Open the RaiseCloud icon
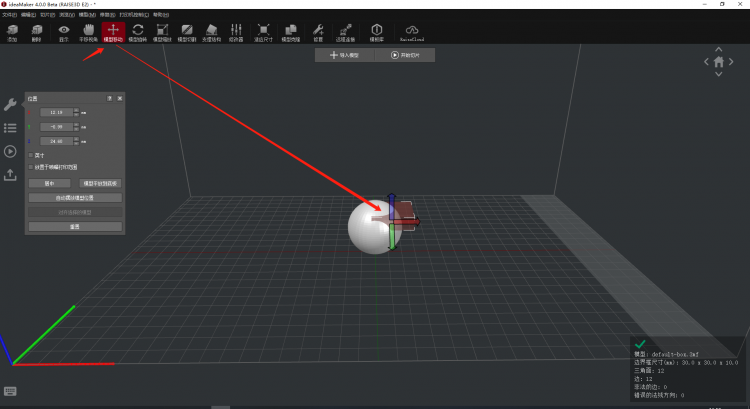The height and width of the screenshot is (409, 750). click(x=411, y=32)
